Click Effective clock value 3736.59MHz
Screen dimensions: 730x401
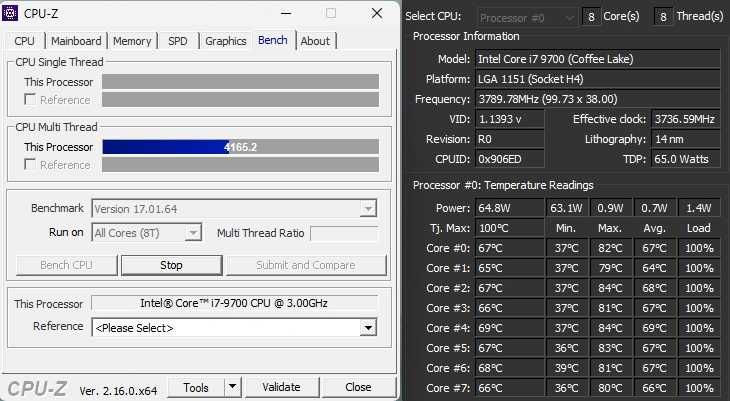click(686, 119)
